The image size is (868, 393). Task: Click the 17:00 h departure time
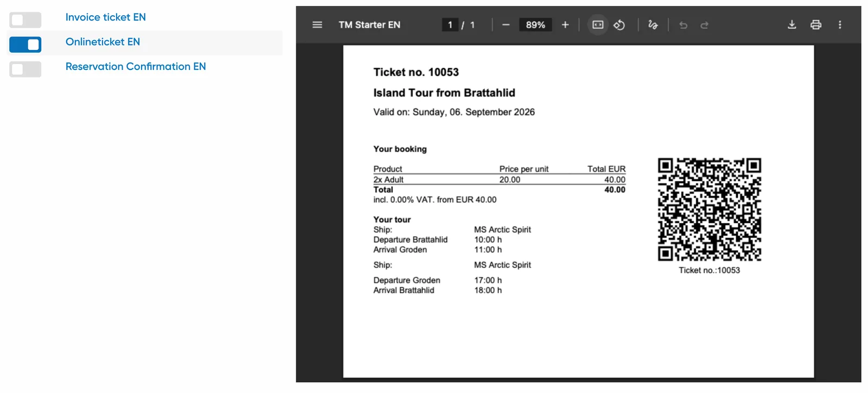coord(488,280)
